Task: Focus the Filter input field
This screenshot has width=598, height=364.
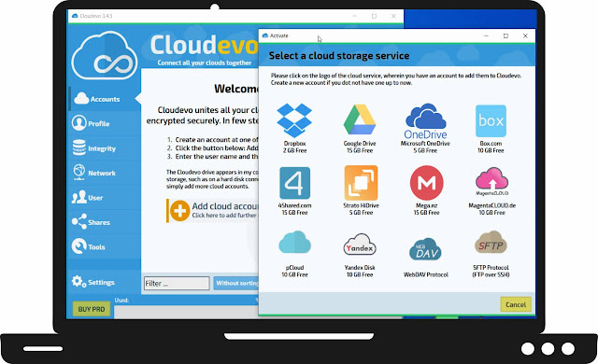Action: [177, 284]
